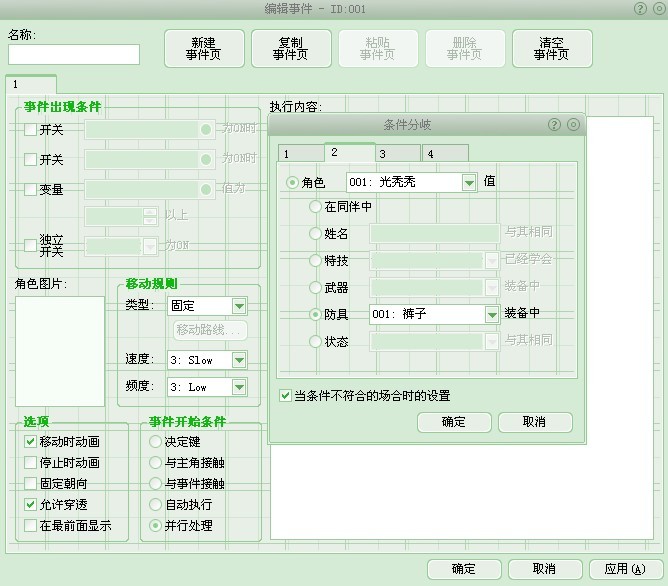This screenshot has width=668, height=586.
Task: Toggle 停止时动画 checkbox
Action: 30,462
